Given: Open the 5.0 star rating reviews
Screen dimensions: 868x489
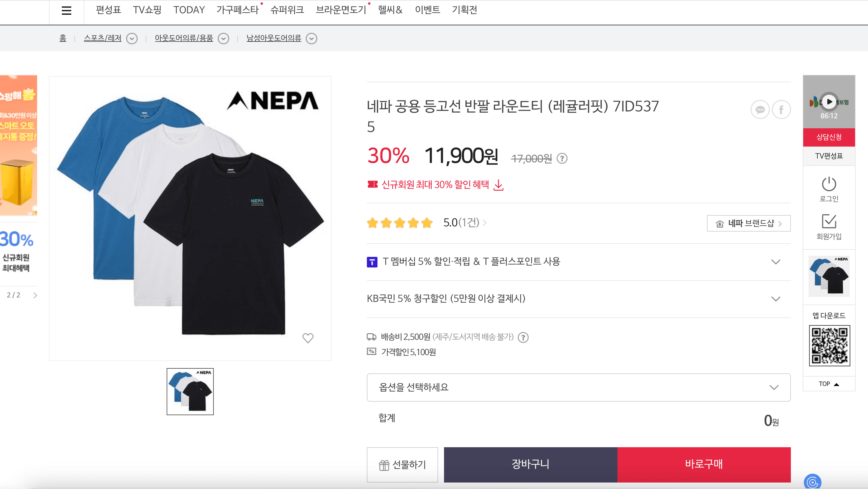Looking at the screenshot, I should [x=460, y=223].
